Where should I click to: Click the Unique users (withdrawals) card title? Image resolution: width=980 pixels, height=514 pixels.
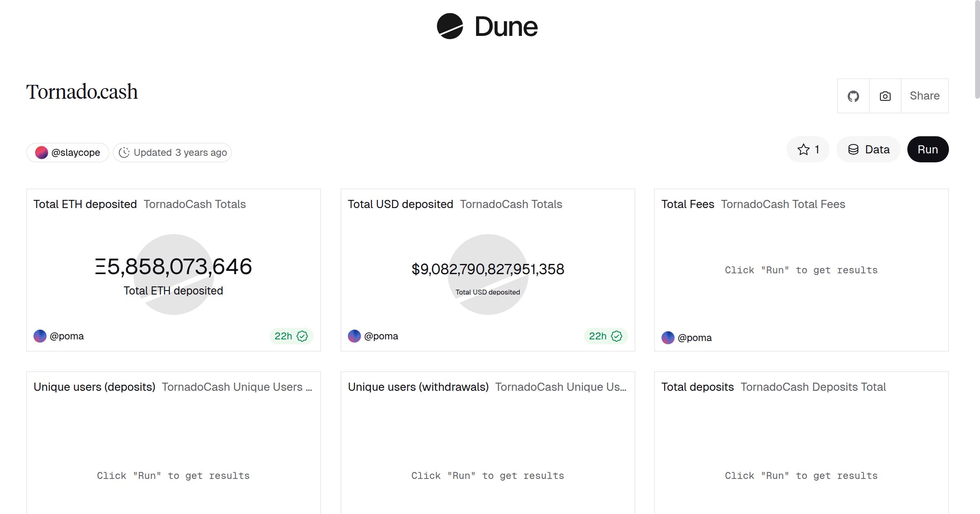pos(418,387)
